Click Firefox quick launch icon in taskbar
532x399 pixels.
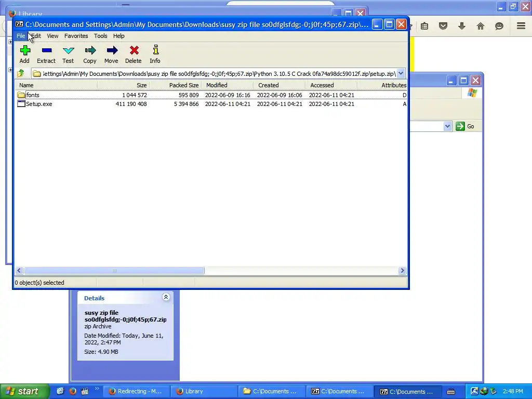(x=73, y=391)
